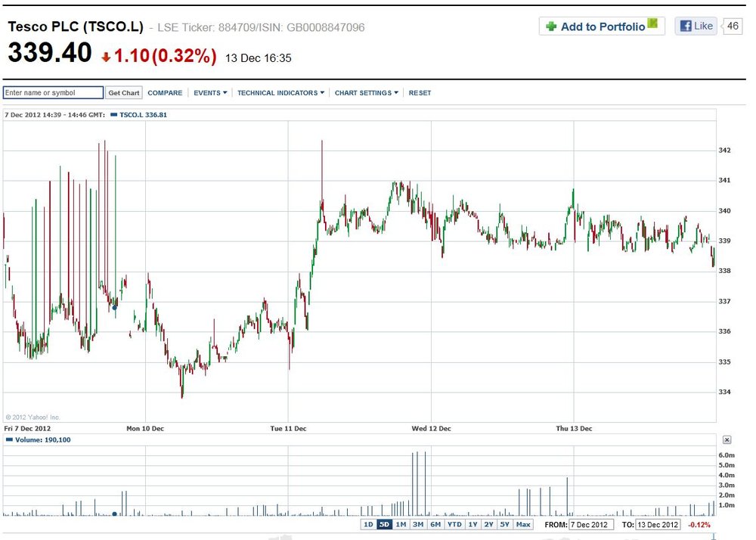Show the Max chart range
This screenshot has width=756, height=540.
pos(523,525)
